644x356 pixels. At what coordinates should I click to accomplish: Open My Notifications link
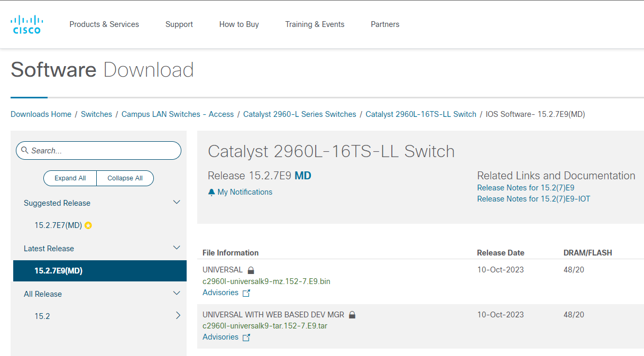(245, 192)
